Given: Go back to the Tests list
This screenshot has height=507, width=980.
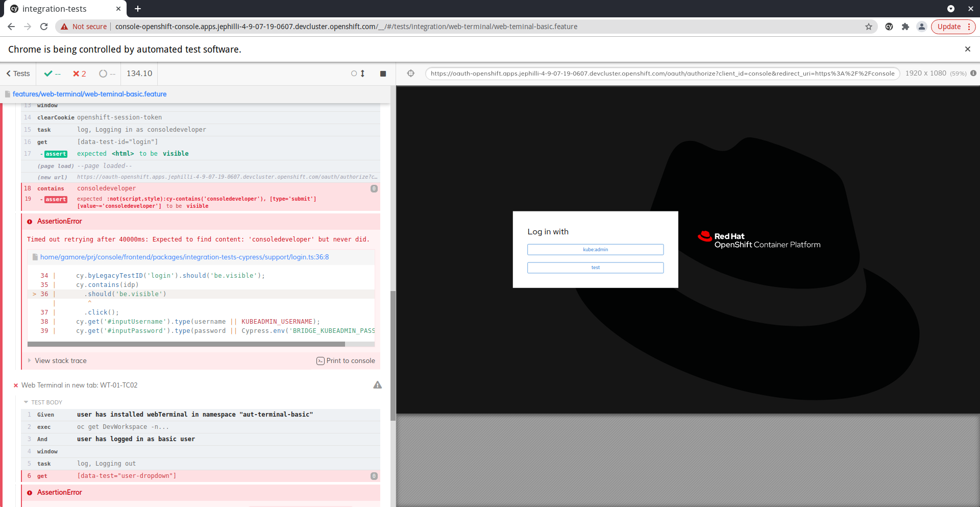Looking at the screenshot, I should point(17,74).
